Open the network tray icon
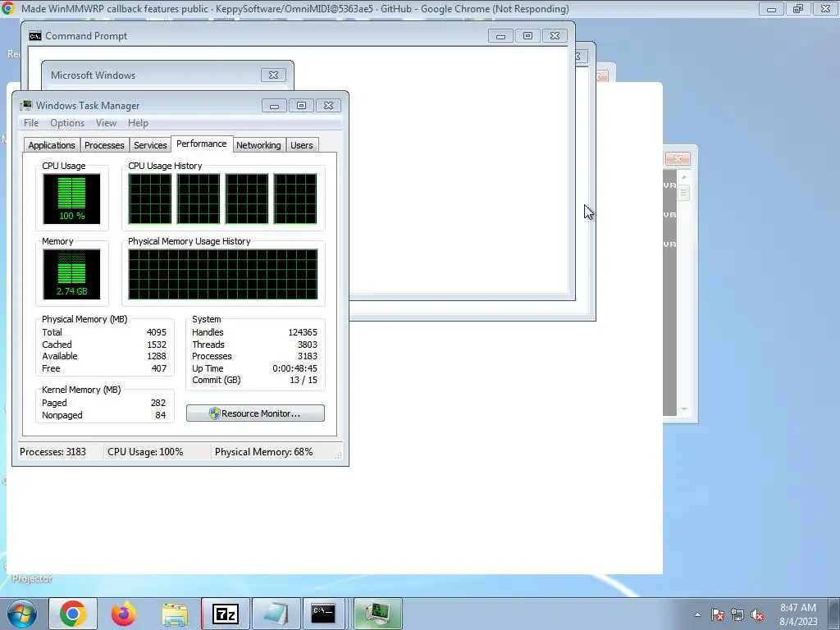The image size is (840, 630). (737, 615)
